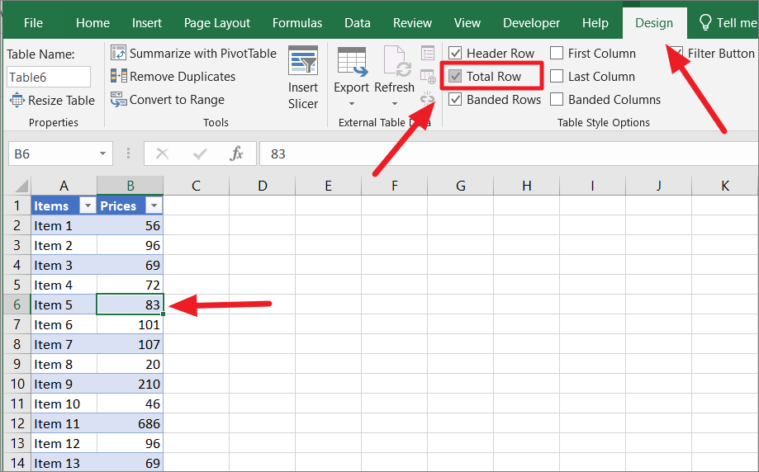759x472 pixels.
Task: Click the Convert to Range icon
Action: click(x=118, y=100)
